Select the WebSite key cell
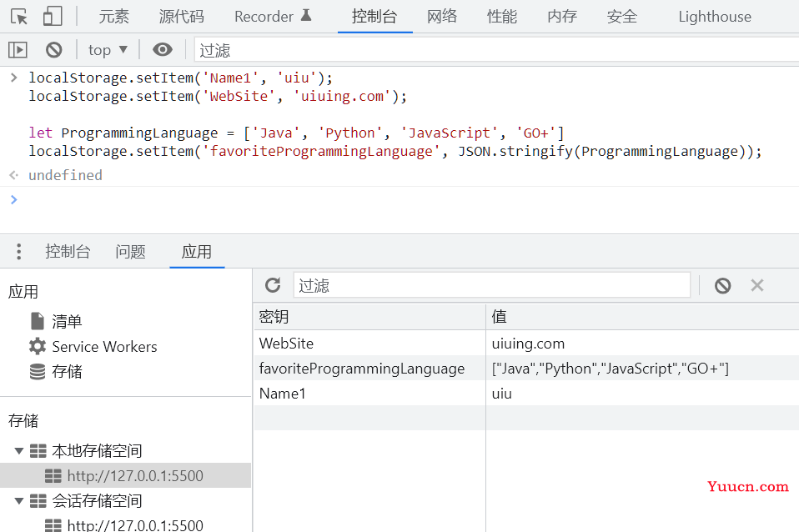Image resolution: width=799 pixels, height=532 pixels. click(369, 343)
